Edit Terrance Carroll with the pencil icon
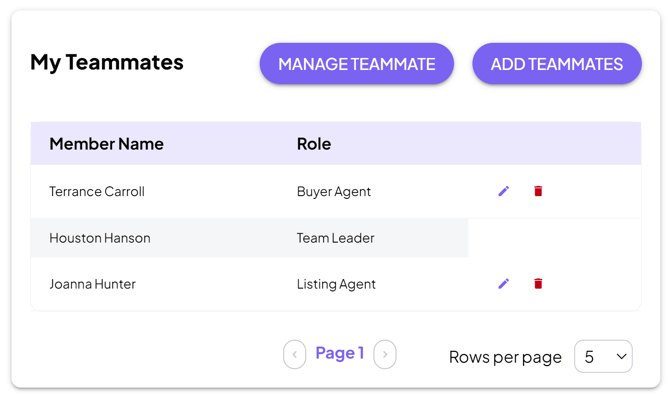Image resolution: width=670 pixels, height=400 pixels. click(504, 191)
